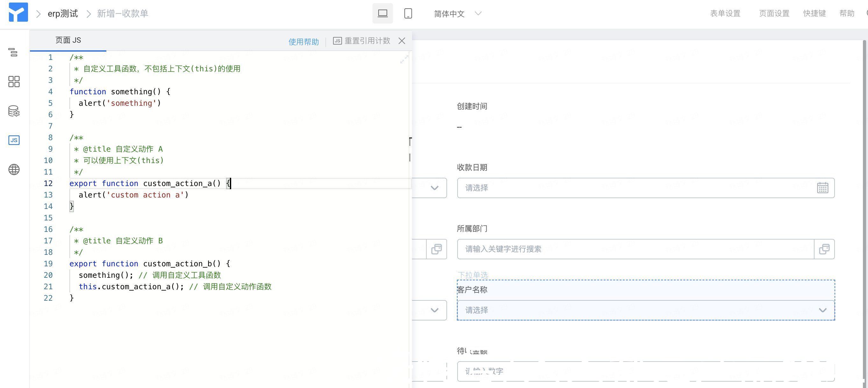The width and height of the screenshot is (868, 388).
Task: Click line 13 alert('custom action a')
Action: (133, 195)
